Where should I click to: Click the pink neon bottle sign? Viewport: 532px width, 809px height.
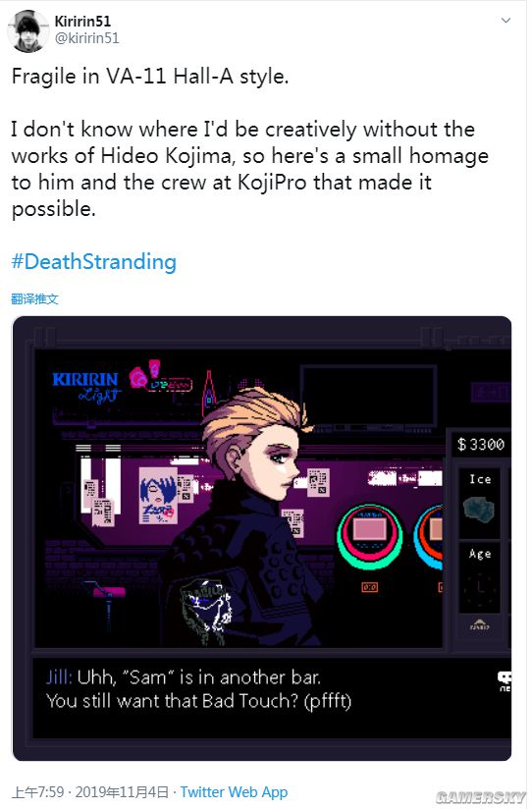pos(208,390)
